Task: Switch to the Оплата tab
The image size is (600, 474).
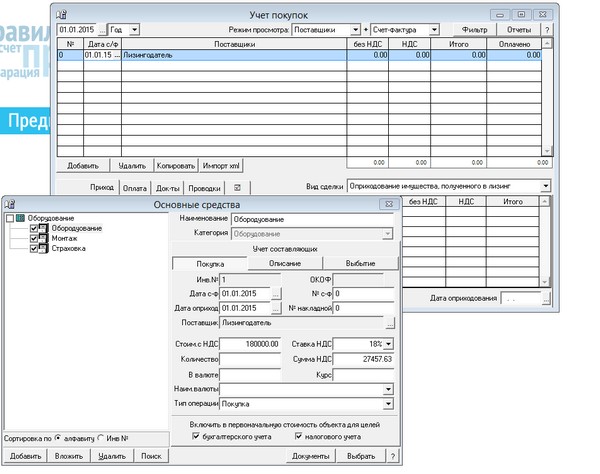Action: point(134,187)
